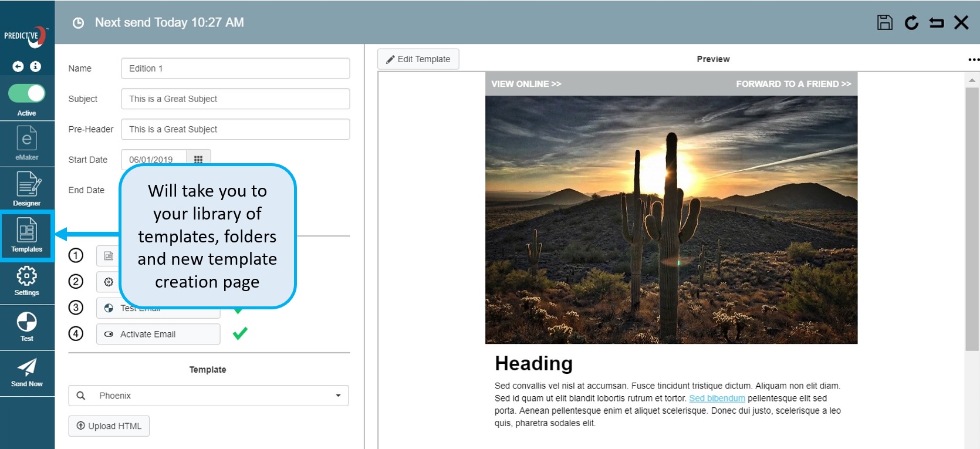Click the Subject input field
Screen dimensions: 980x449
point(235,99)
